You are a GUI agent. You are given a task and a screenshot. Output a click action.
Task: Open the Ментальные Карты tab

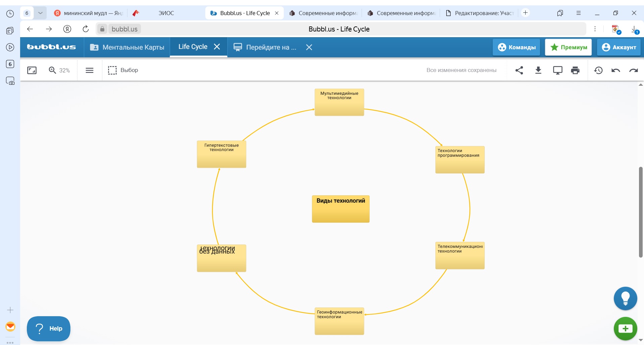coord(127,47)
